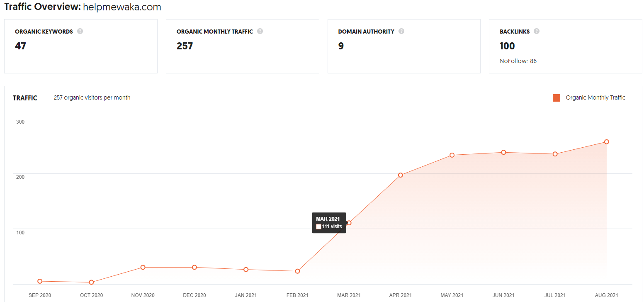Screen dimensions: 644x302
Task: Click the organic keywords count 47
Action: pyautogui.click(x=20, y=46)
